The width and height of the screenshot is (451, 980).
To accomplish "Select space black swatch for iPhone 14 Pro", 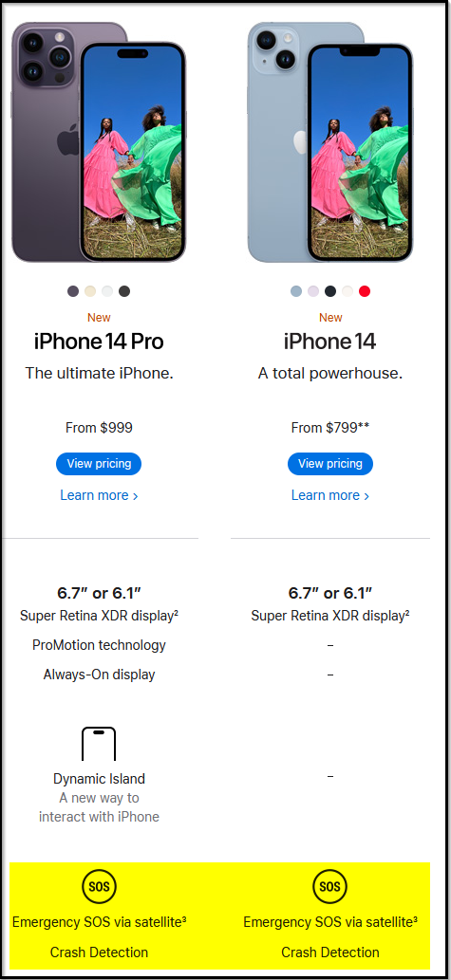I will [124, 291].
